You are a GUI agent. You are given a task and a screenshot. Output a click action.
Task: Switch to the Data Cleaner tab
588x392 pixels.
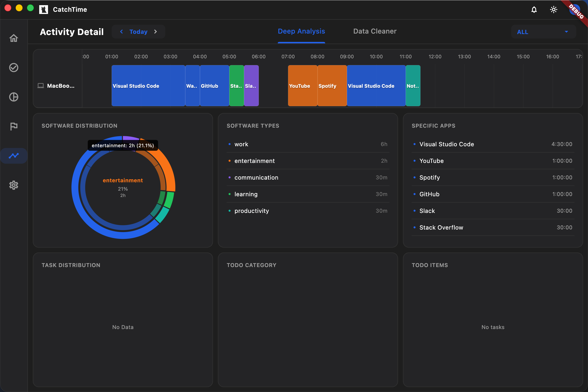pos(375,31)
